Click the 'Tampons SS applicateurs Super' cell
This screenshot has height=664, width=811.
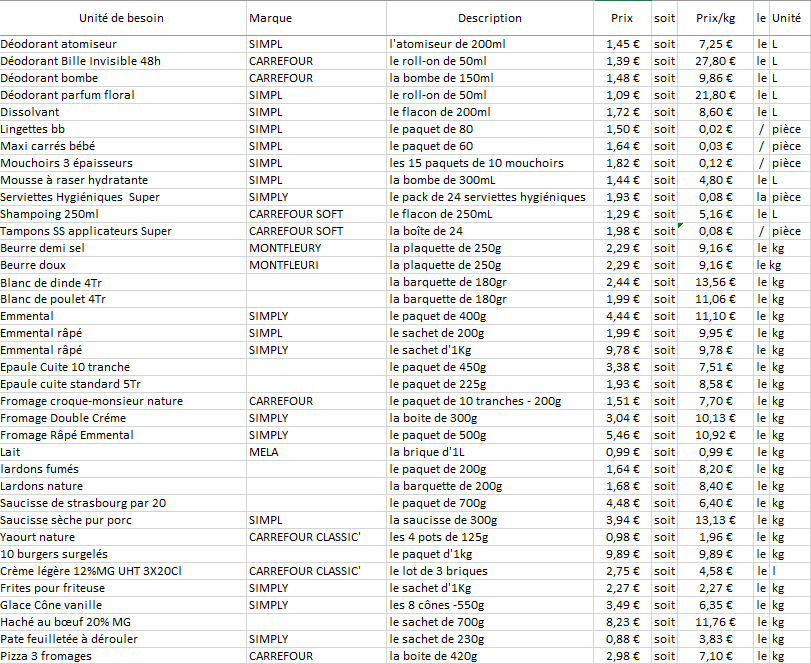coord(123,231)
